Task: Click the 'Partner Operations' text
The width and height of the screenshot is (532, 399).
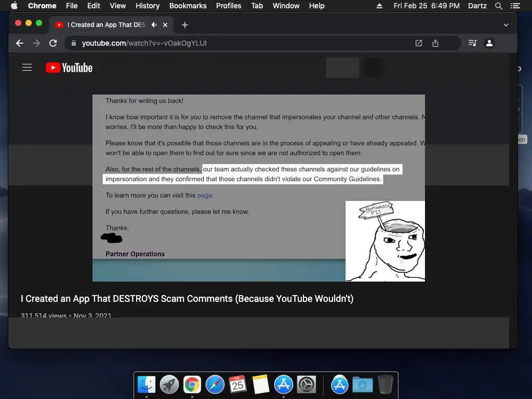Action: [135, 254]
